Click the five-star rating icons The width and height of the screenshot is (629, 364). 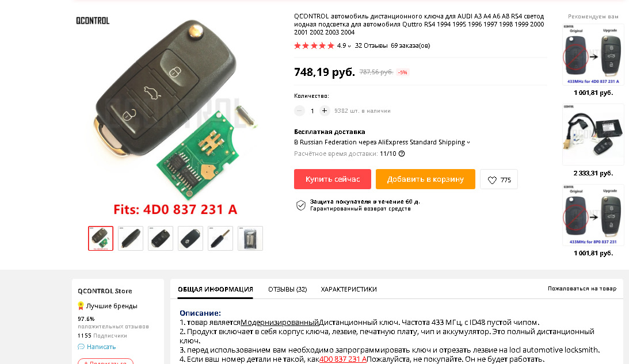click(x=314, y=45)
